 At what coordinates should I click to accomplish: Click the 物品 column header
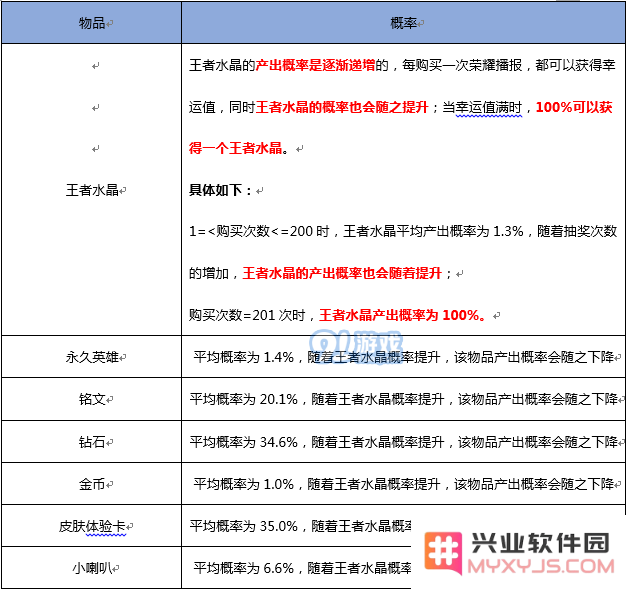coord(92,23)
